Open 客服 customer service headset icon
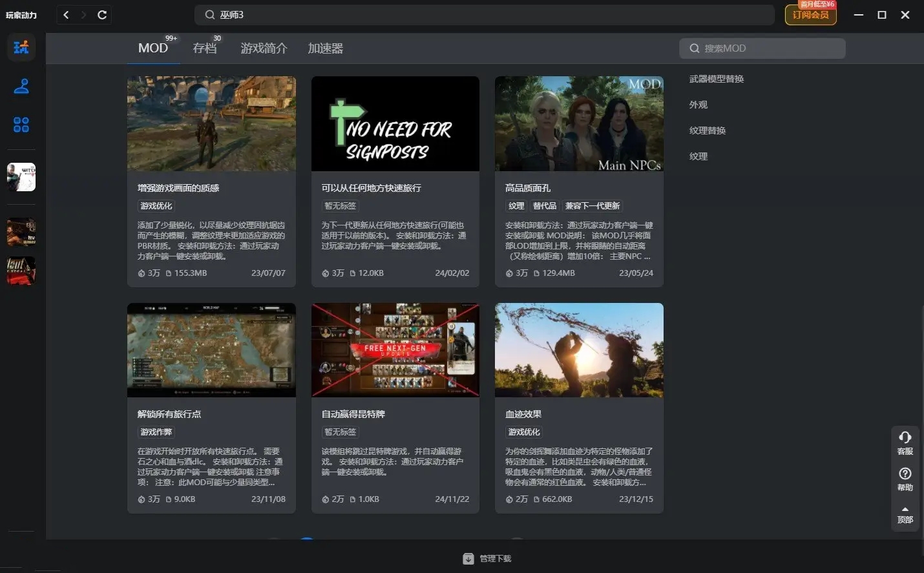 pyautogui.click(x=905, y=437)
